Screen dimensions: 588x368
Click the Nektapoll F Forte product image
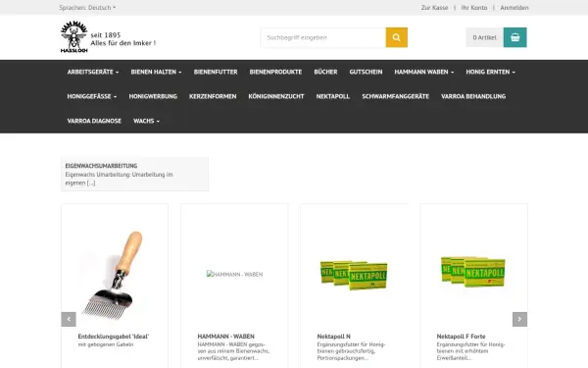(473, 272)
